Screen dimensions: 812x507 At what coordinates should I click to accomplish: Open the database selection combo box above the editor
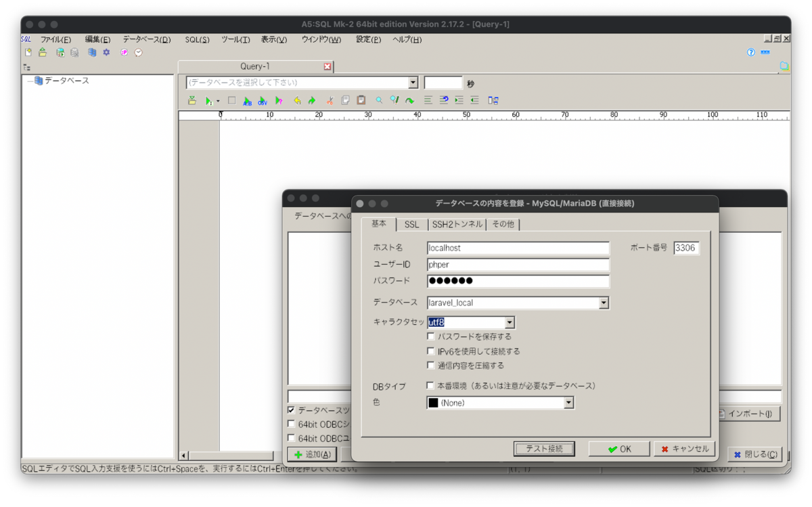(413, 82)
